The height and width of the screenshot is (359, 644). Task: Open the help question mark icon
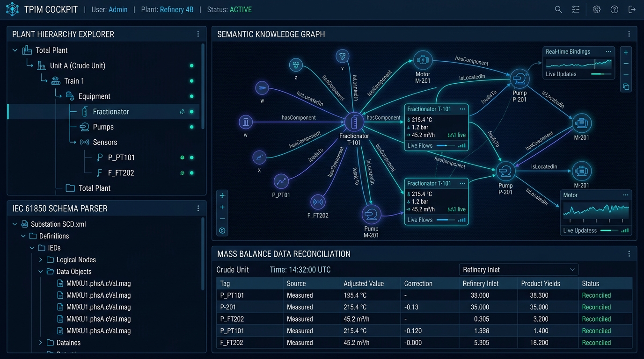click(615, 9)
